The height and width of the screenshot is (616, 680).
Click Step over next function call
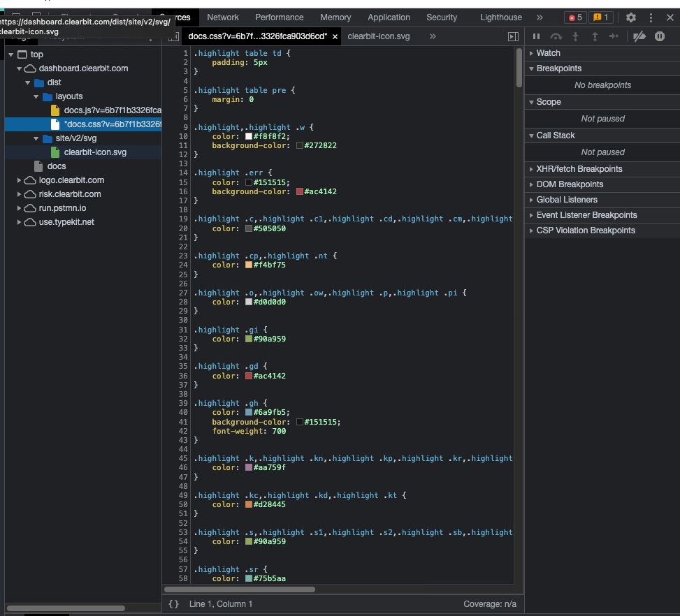(x=556, y=36)
